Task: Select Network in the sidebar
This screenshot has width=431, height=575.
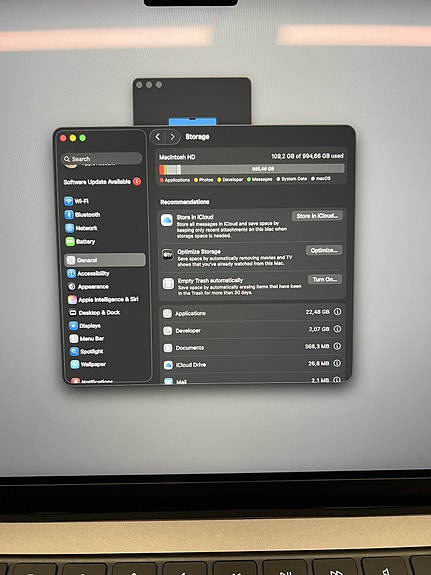Action: tap(81, 228)
